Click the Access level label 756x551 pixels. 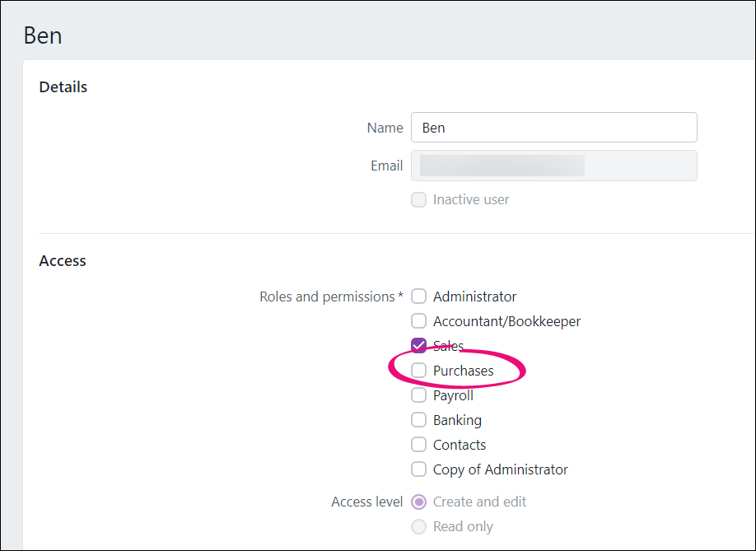(x=367, y=502)
